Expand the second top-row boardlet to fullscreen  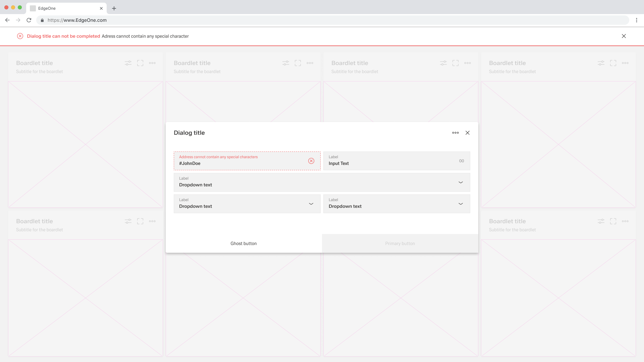(x=298, y=63)
